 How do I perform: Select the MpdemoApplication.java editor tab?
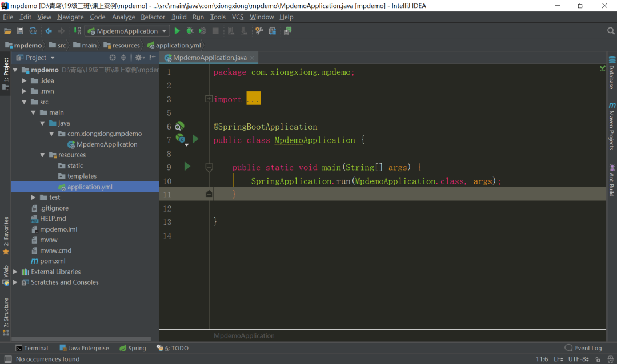click(x=210, y=58)
